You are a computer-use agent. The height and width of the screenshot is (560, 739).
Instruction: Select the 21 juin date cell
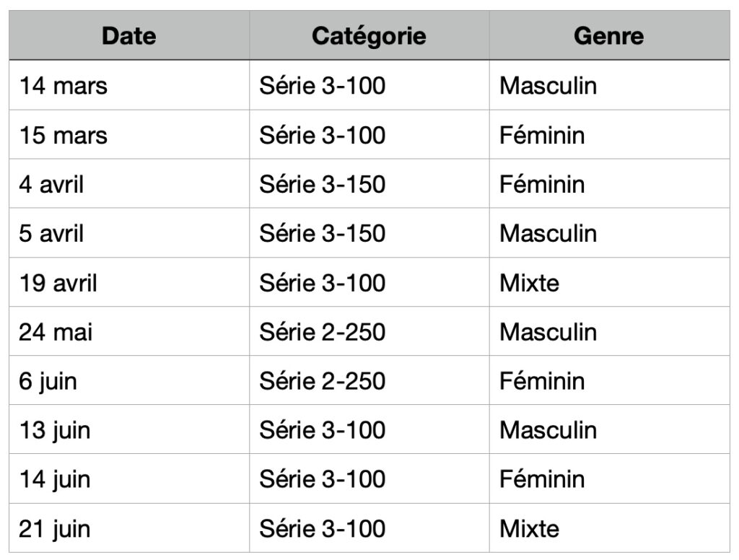click(55, 528)
